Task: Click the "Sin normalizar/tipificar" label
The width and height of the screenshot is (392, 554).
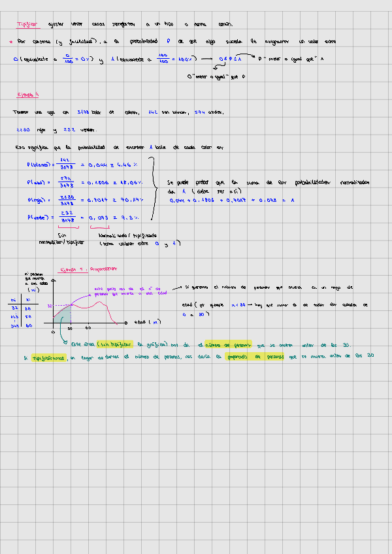Action: tap(61, 238)
